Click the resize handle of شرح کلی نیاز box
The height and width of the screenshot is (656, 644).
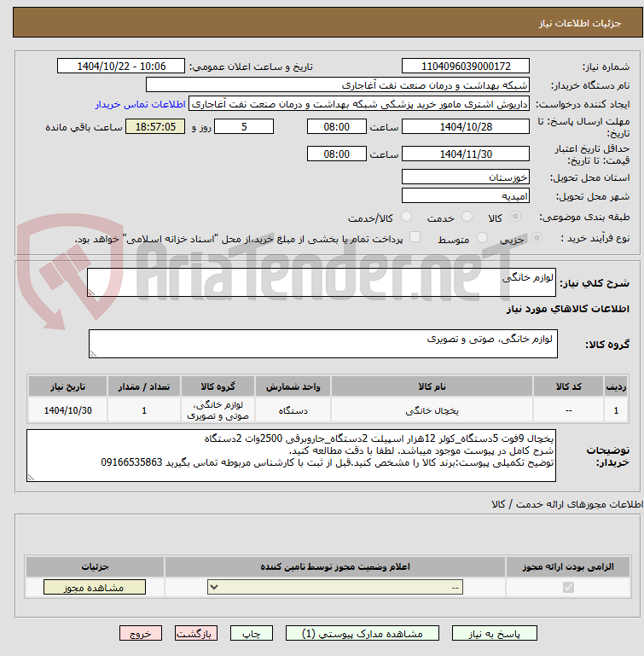coord(91,293)
